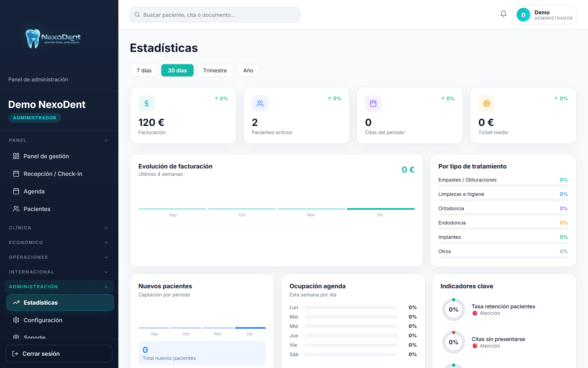Click the Ortodoncia progress bar
Image resolution: width=588 pixels, height=368 pixels.
pos(503,214)
